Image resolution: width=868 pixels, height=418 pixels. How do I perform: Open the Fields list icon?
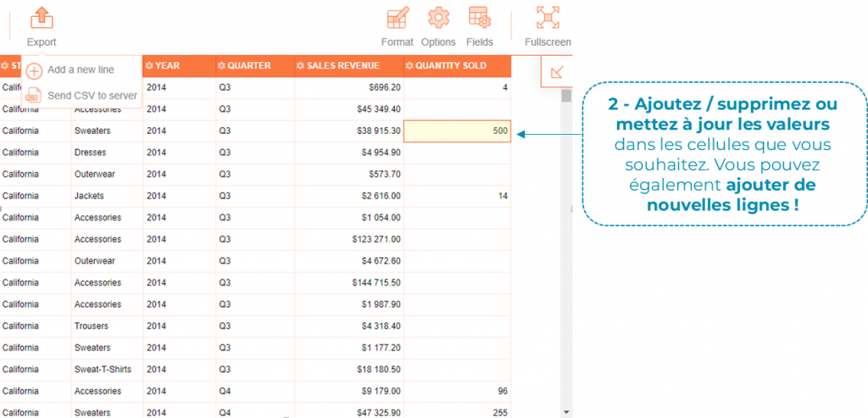[480, 19]
